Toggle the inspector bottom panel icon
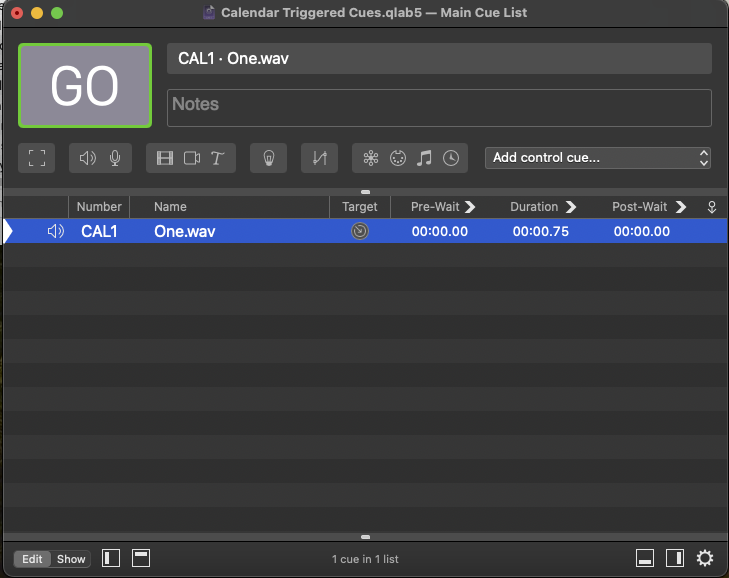Image resolution: width=729 pixels, height=578 pixels. [645, 558]
